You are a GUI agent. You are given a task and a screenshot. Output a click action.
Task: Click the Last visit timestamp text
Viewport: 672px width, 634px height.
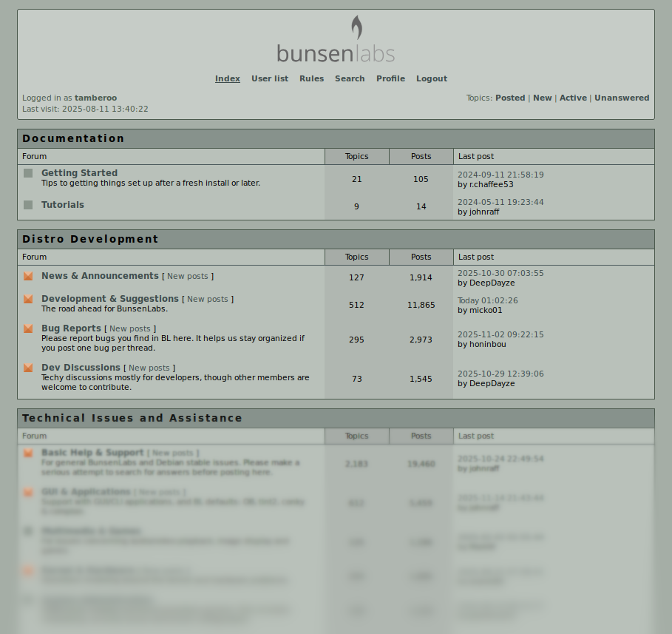click(x=85, y=109)
